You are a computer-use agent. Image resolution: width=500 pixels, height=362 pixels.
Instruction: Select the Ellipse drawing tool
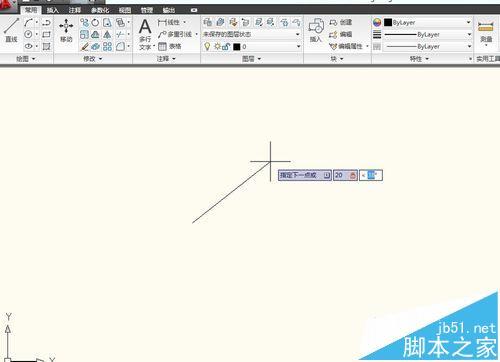coord(28,46)
